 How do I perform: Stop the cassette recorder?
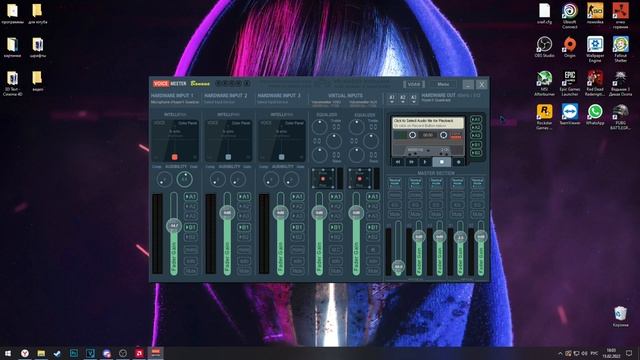click(442, 162)
